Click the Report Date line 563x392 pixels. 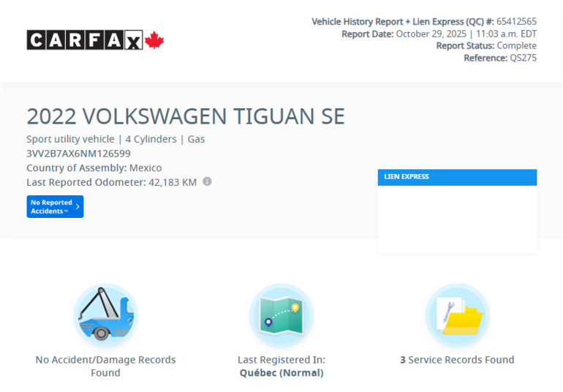coord(439,34)
